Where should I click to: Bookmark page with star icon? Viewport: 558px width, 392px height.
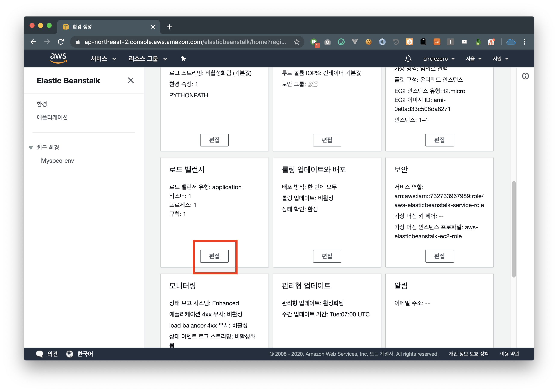[x=297, y=42]
